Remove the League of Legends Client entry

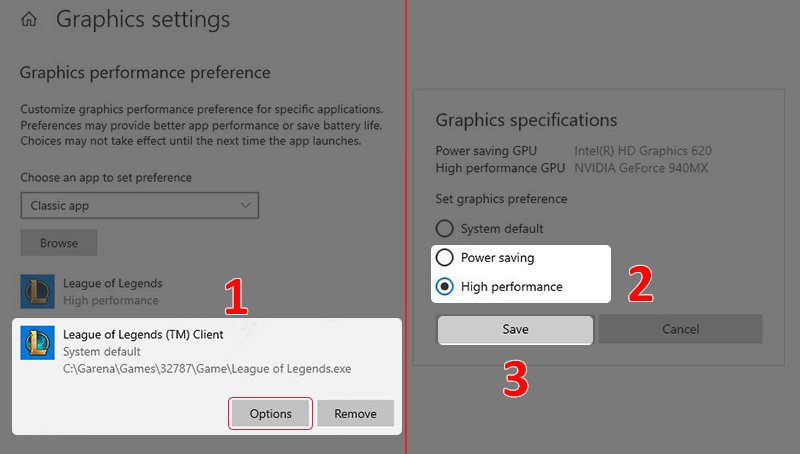click(x=355, y=414)
